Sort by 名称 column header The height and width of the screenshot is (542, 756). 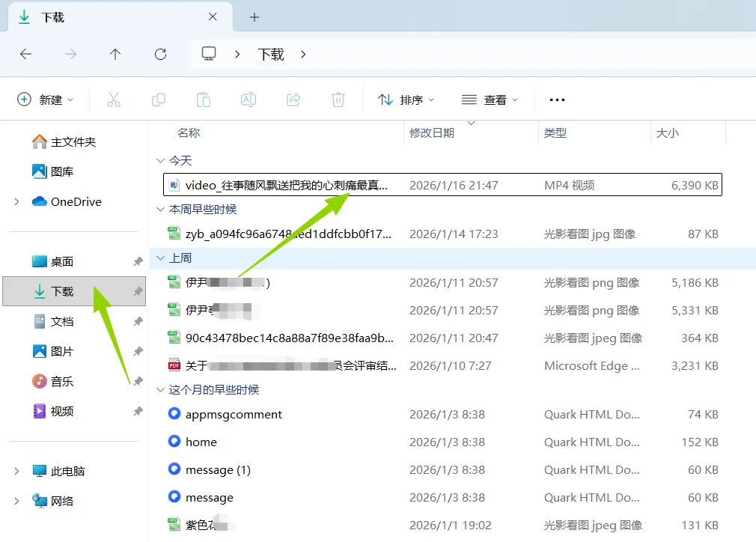(189, 133)
